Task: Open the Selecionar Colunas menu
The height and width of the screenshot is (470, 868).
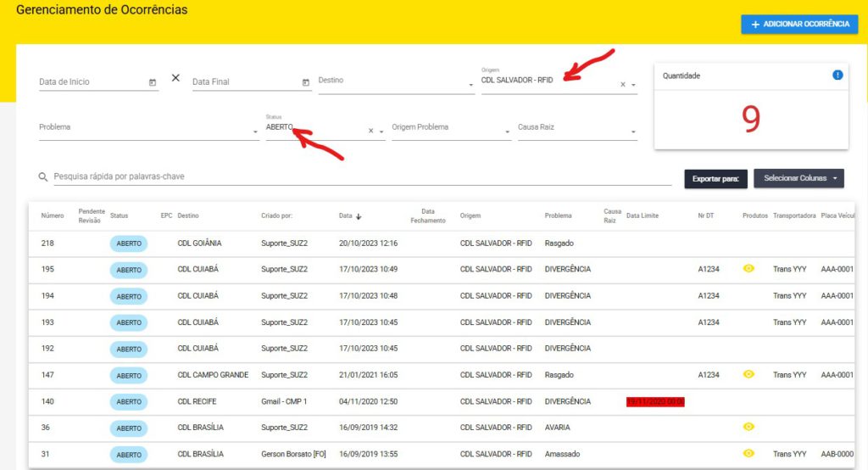Action: pyautogui.click(x=798, y=178)
